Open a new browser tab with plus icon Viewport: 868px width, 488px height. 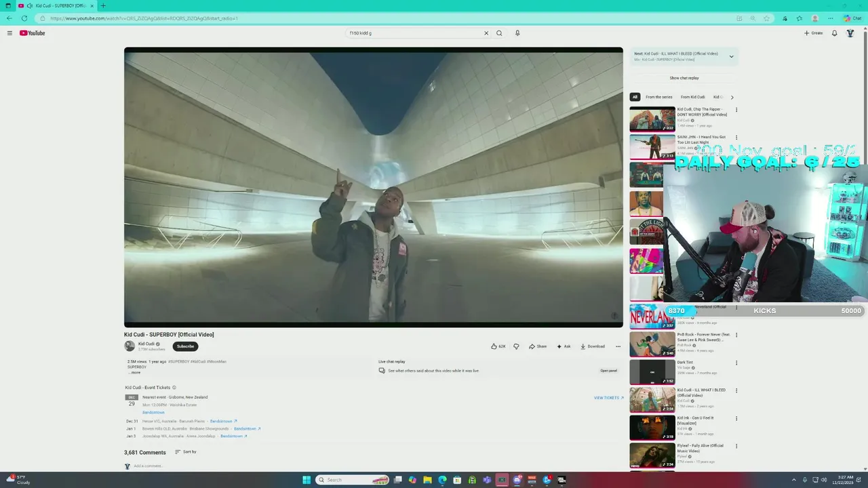pyautogui.click(x=103, y=5)
